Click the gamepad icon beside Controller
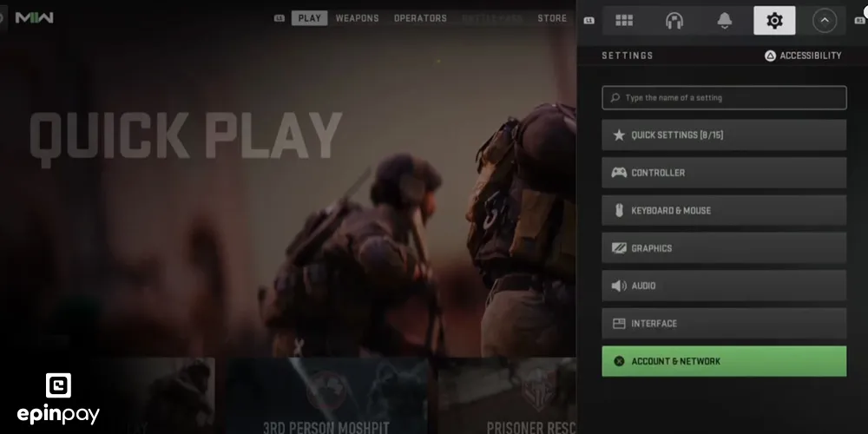The width and height of the screenshot is (868, 434). (619, 173)
